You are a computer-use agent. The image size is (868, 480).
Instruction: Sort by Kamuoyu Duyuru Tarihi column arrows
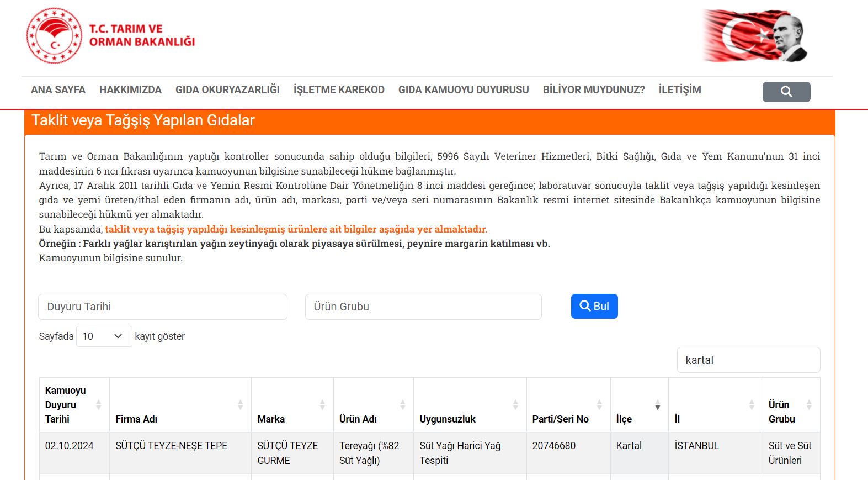(98, 405)
